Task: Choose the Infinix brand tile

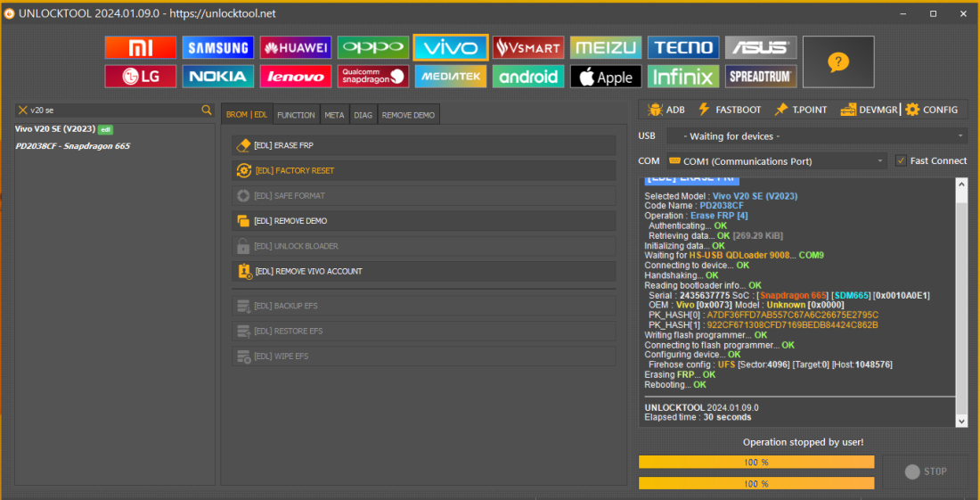Action: click(x=683, y=77)
